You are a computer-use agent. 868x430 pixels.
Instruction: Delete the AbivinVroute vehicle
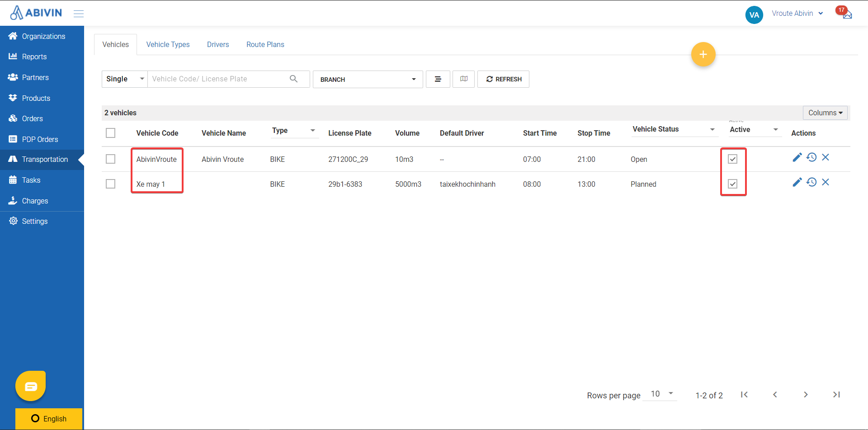coord(826,157)
